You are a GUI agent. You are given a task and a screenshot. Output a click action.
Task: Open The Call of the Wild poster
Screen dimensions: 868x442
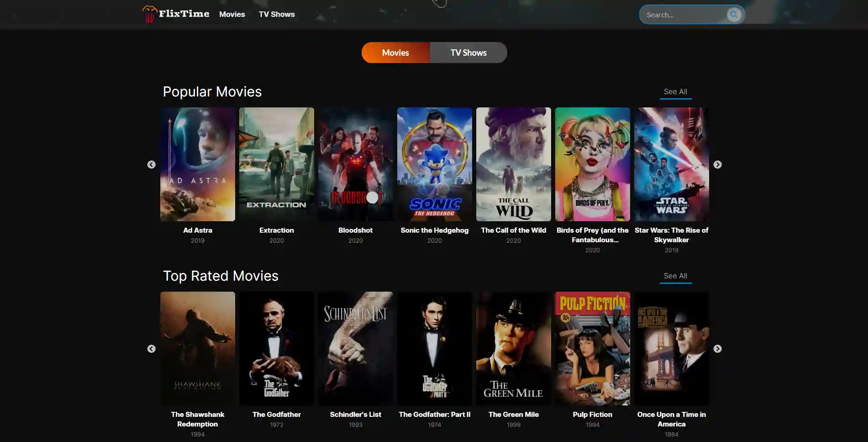(514, 164)
